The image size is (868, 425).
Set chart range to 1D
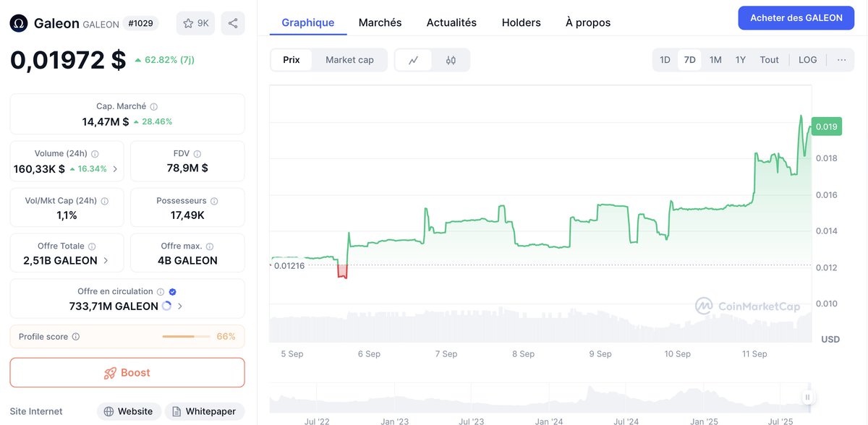(665, 60)
